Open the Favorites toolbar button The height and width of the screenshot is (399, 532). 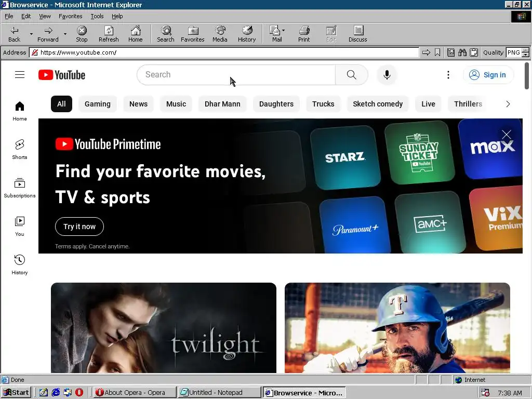(192, 34)
